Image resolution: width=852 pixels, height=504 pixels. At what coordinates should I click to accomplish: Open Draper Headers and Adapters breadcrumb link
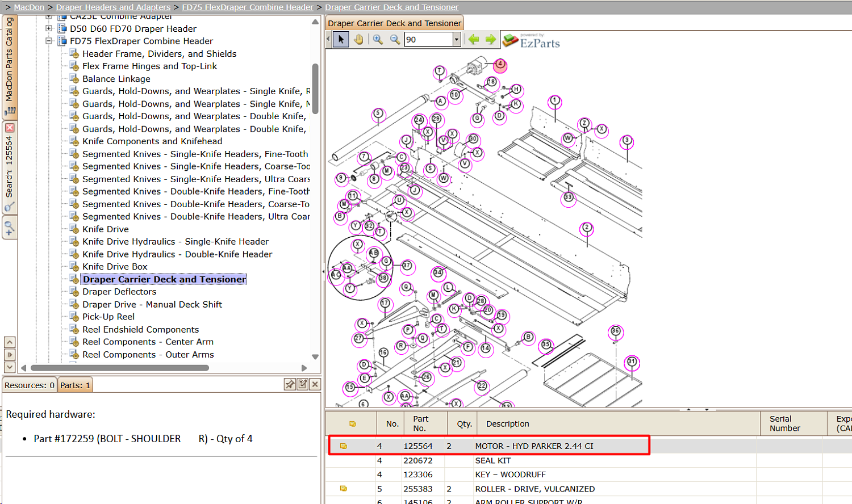coord(113,7)
